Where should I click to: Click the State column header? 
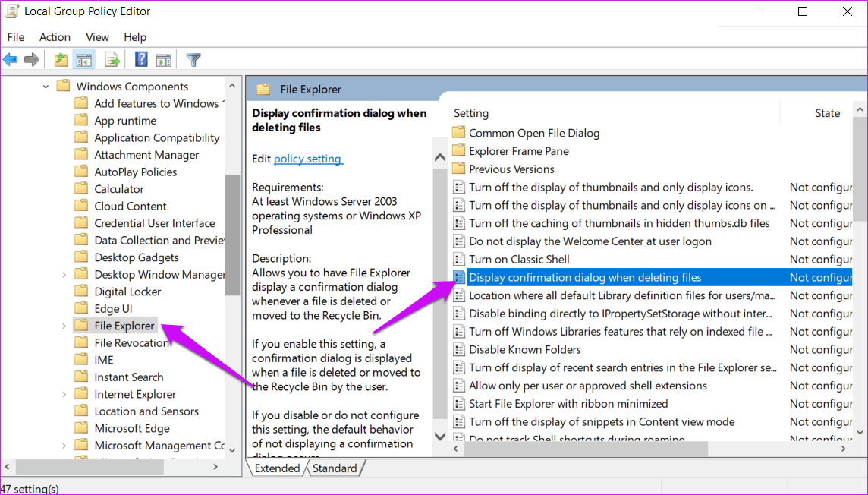(x=827, y=113)
